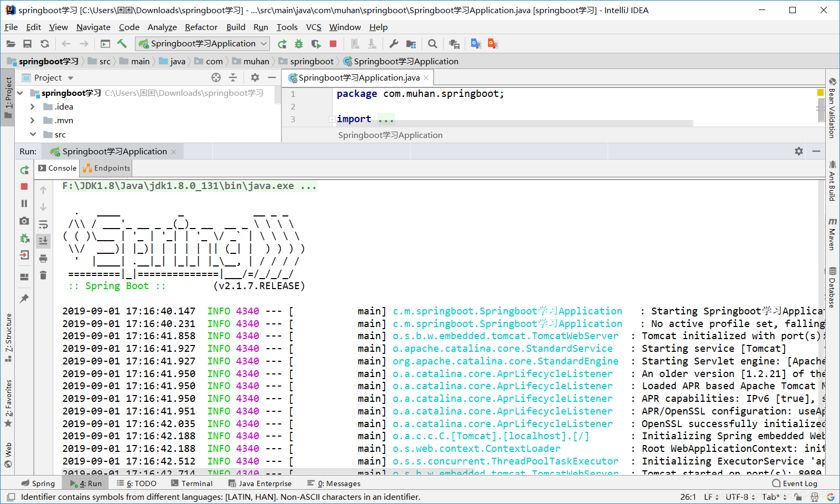Toggle soft-wrap in the console
The image size is (840, 504).
(x=43, y=224)
